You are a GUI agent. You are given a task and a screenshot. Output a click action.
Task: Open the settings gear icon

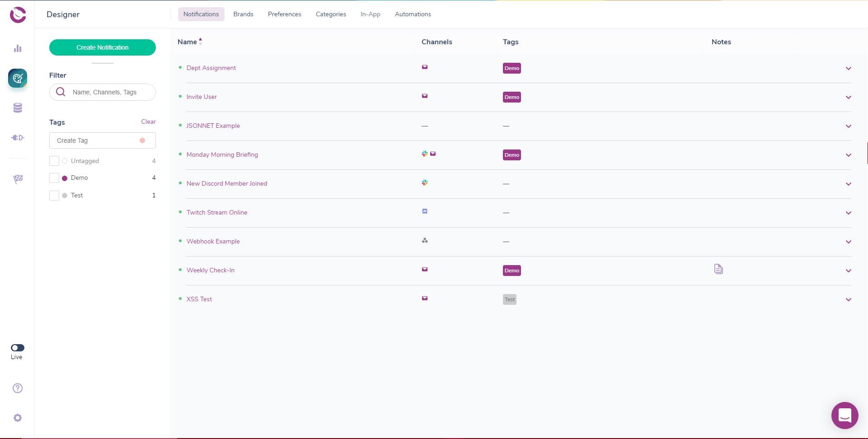pyautogui.click(x=18, y=418)
